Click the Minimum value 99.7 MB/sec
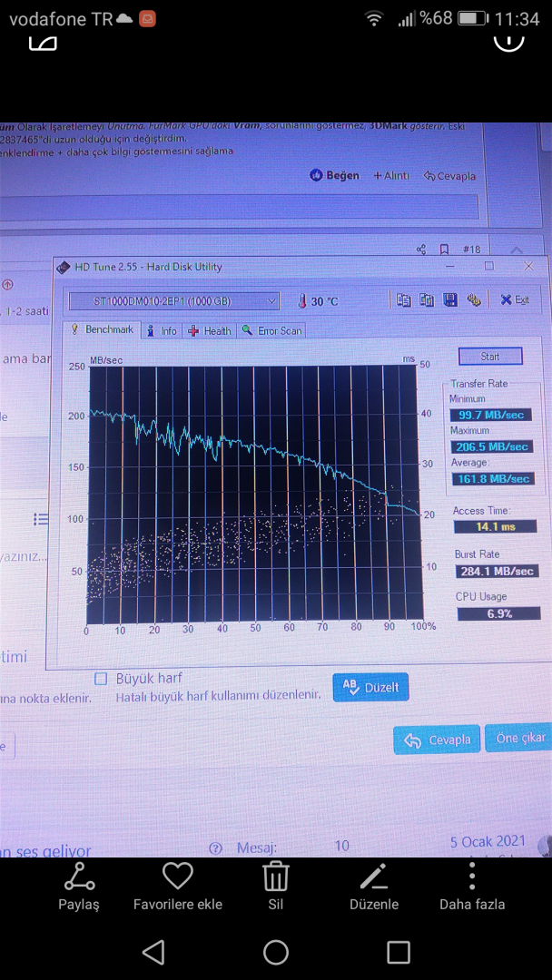Image resolution: width=552 pixels, height=980 pixels. pos(491,415)
